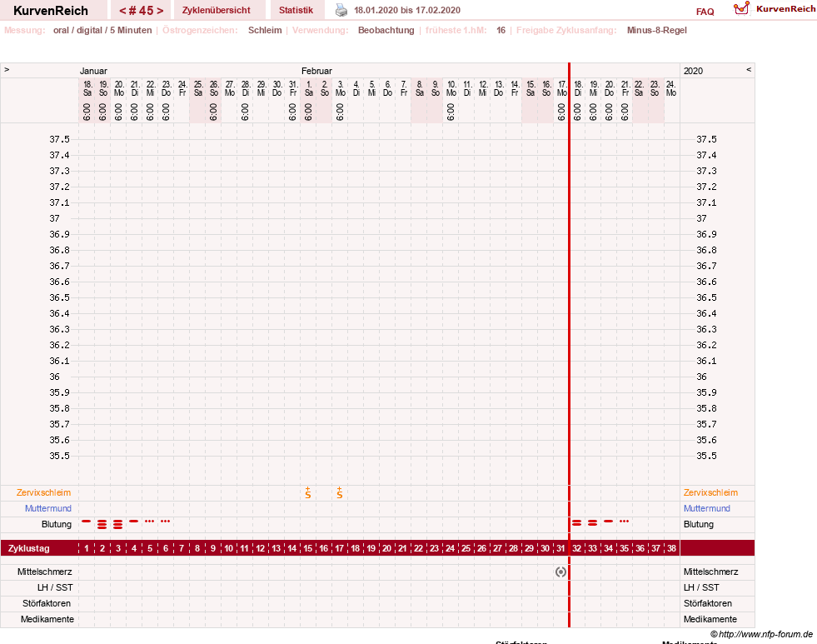This screenshot has width=817, height=644.
Task: Click the left LH / SST row label
Action: coord(55,587)
